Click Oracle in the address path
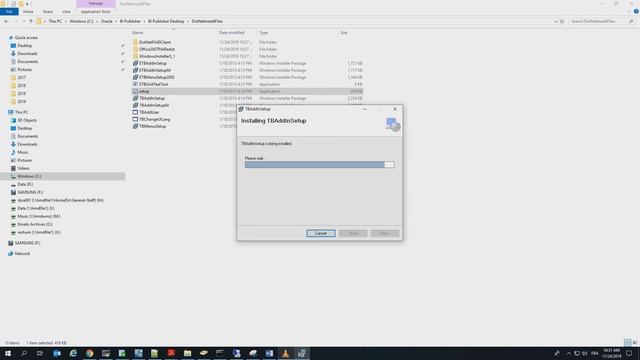640x360 pixels. 107,21
